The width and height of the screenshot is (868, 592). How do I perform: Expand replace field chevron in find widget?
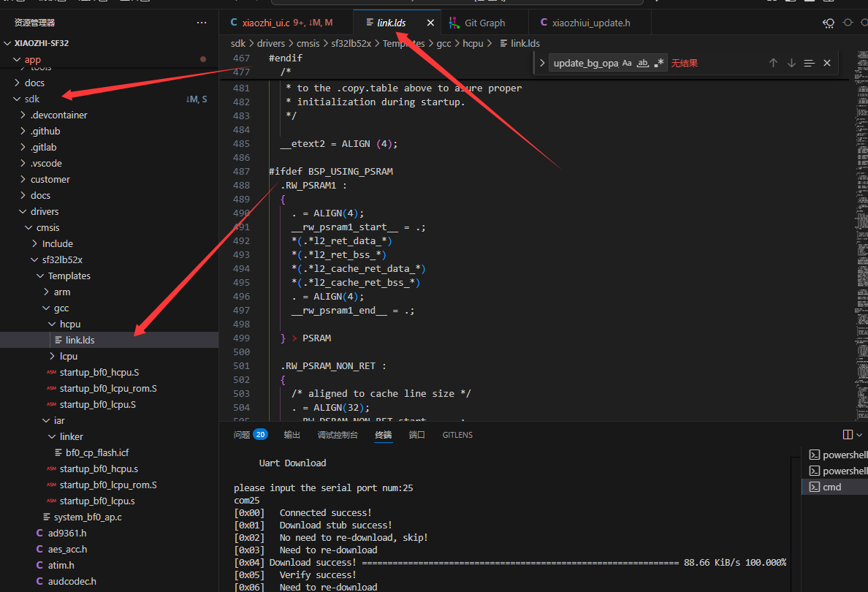point(542,63)
